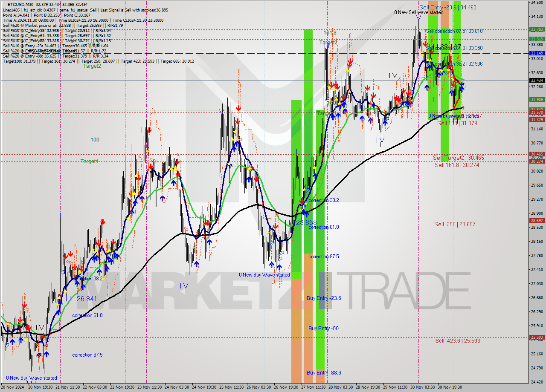Select the green 'Target1' label

(90, 161)
